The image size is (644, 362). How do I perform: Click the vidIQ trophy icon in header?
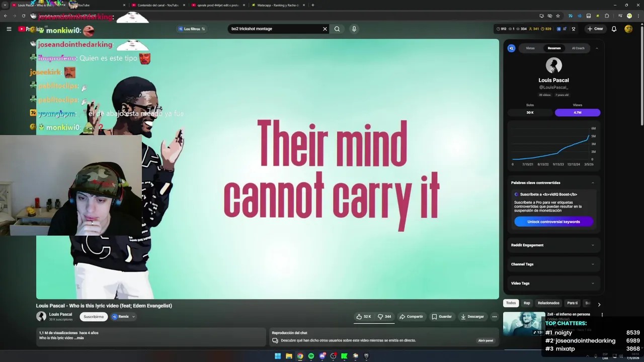[x=573, y=29]
